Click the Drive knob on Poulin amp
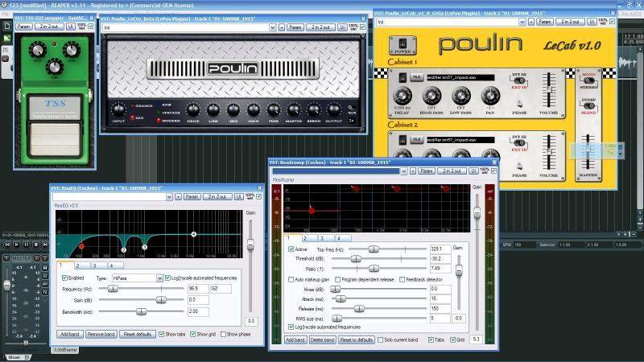The width and height of the screenshot is (644, 362). [193, 109]
